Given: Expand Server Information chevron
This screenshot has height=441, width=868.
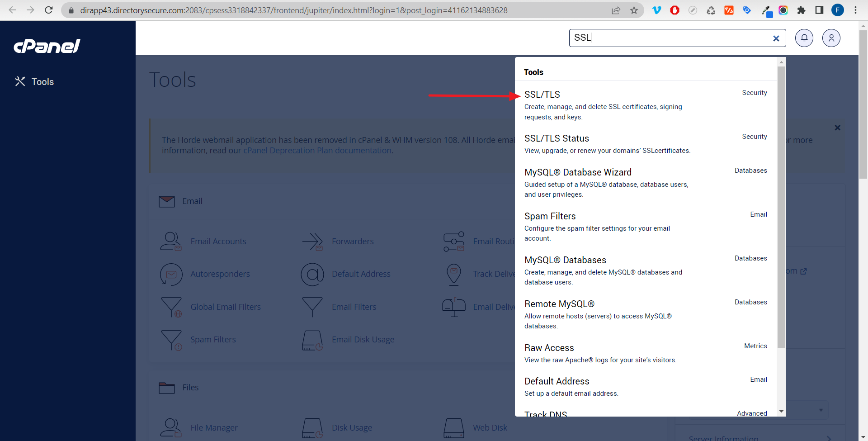Looking at the screenshot, I should (829, 438).
